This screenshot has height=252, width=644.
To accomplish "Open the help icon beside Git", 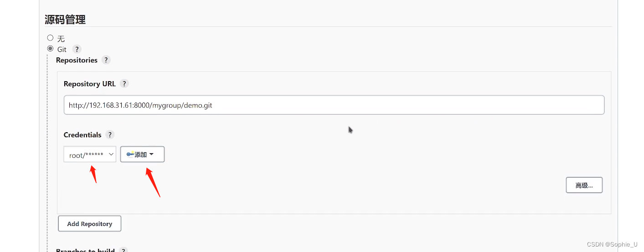I will tap(77, 49).
